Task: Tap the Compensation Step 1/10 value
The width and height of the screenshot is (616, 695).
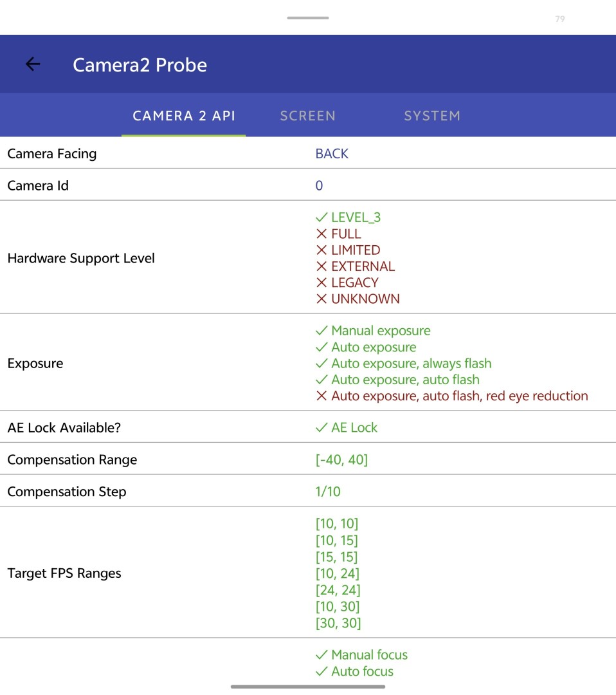Action: [328, 492]
